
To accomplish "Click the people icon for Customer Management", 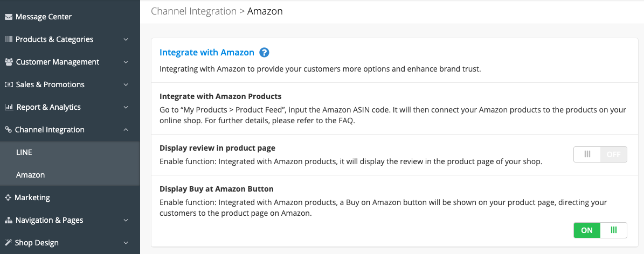I will (x=9, y=62).
